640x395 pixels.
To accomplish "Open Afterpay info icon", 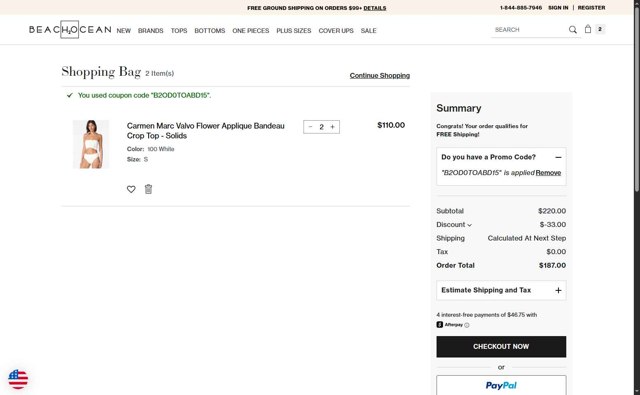I will point(467,325).
